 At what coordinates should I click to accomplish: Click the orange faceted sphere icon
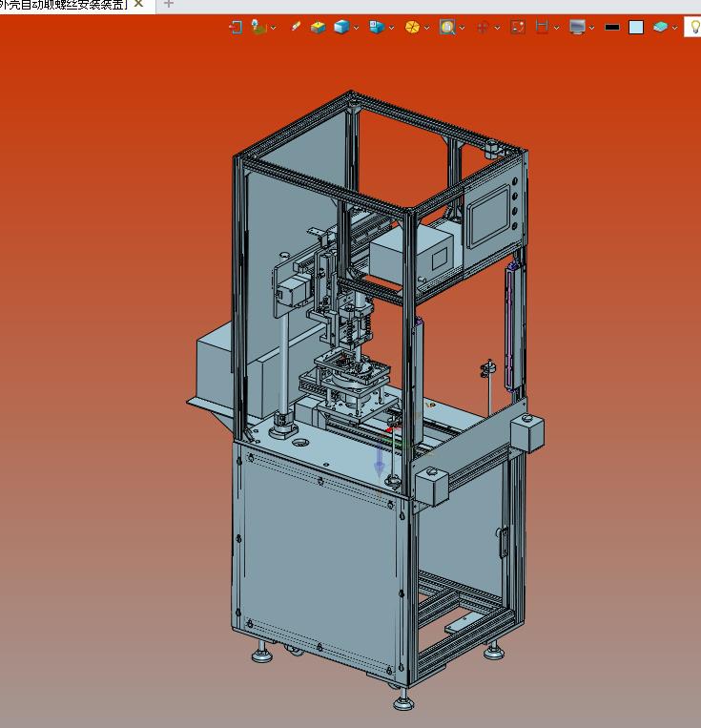tap(412, 28)
